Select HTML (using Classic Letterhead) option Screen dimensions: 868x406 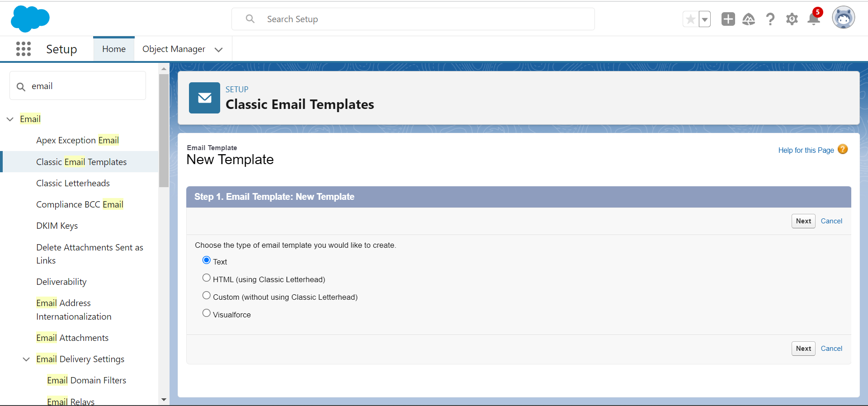tap(207, 278)
